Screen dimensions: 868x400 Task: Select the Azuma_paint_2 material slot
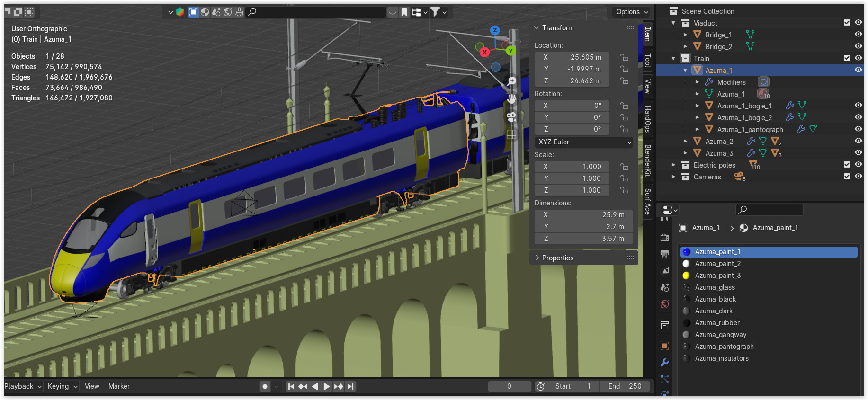point(769,264)
